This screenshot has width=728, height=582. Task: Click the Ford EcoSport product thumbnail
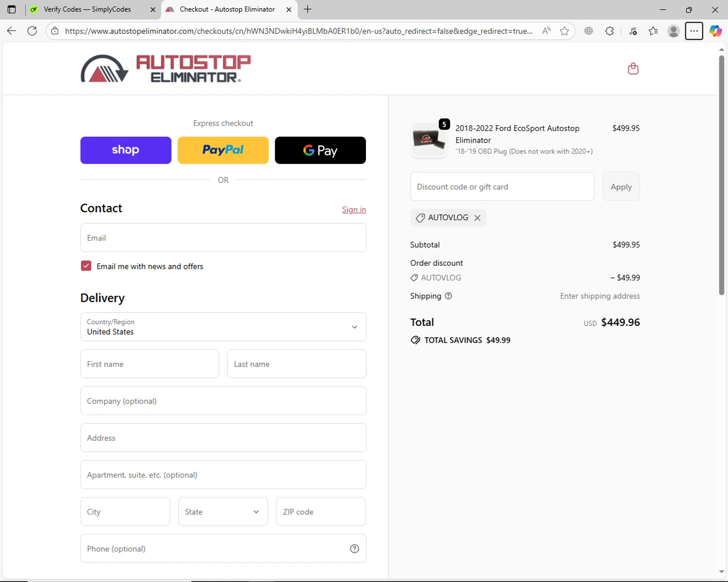[x=429, y=140]
